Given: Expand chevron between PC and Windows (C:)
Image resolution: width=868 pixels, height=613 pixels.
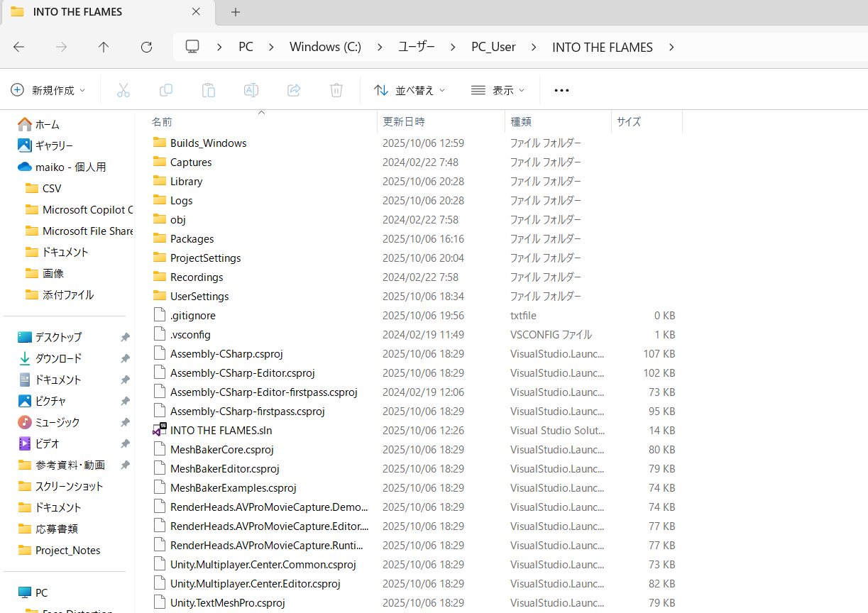Looking at the screenshot, I should pos(271,47).
